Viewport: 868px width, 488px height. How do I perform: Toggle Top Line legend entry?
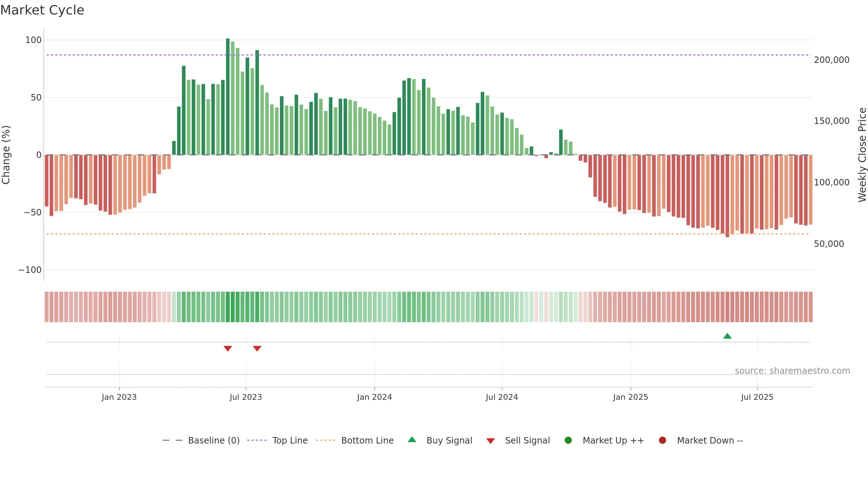coord(277,440)
